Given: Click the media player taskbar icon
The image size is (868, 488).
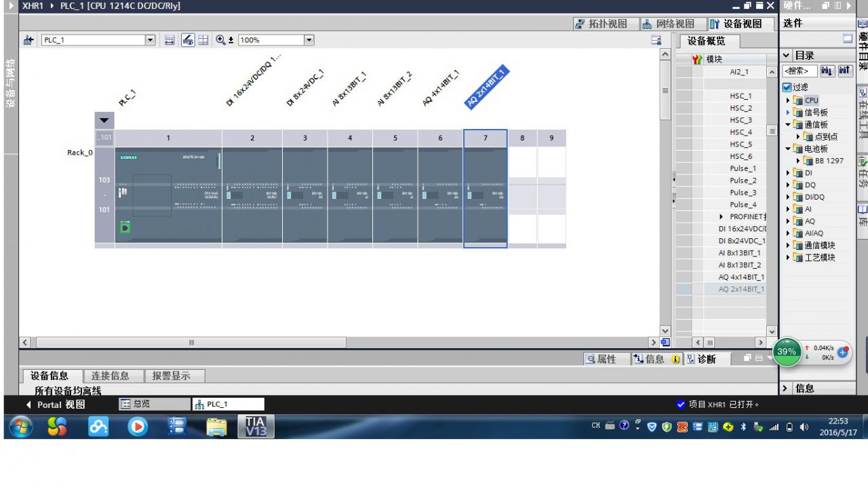Looking at the screenshot, I should click(x=138, y=427).
